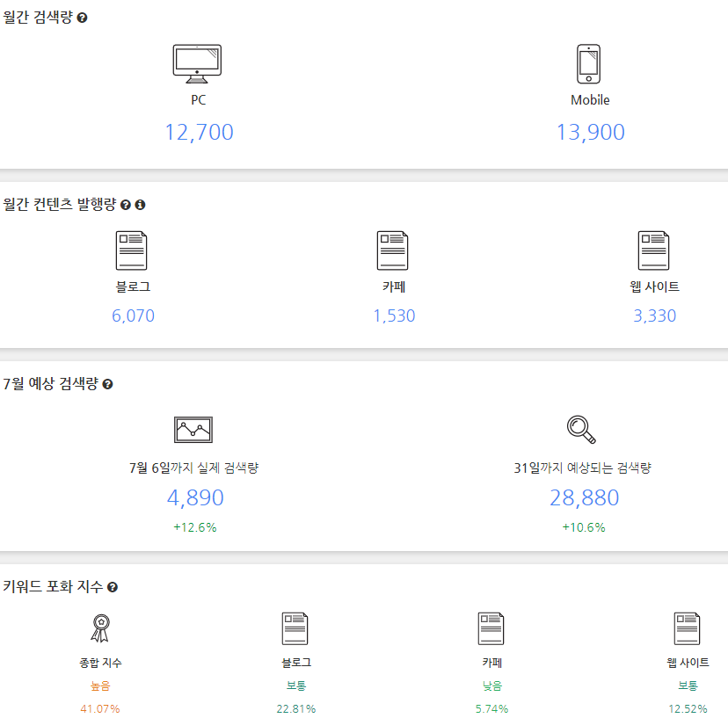
Task: Click the 낮음 rating under 카페
Action: pos(492,686)
